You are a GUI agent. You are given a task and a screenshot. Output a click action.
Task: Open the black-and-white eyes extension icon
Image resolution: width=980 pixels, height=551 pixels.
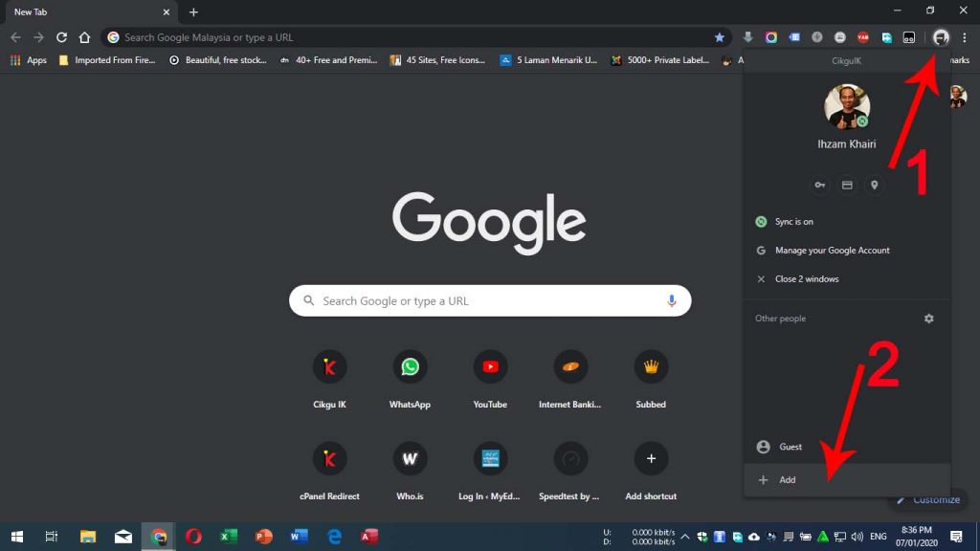point(909,37)
